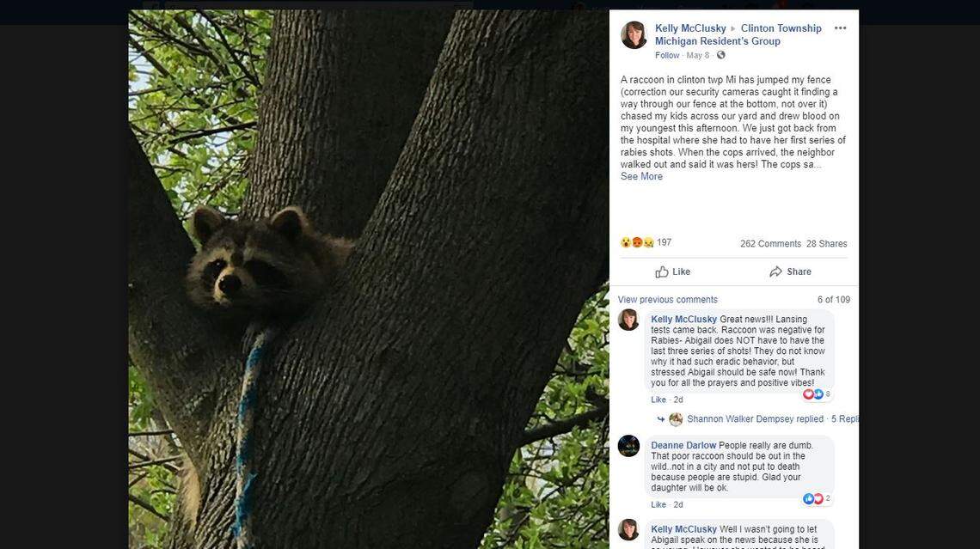Image resolution: width=980 pixels, height=549 pixels.
Task: Open the post options menu (three dots)
Action: click(839, 27)
